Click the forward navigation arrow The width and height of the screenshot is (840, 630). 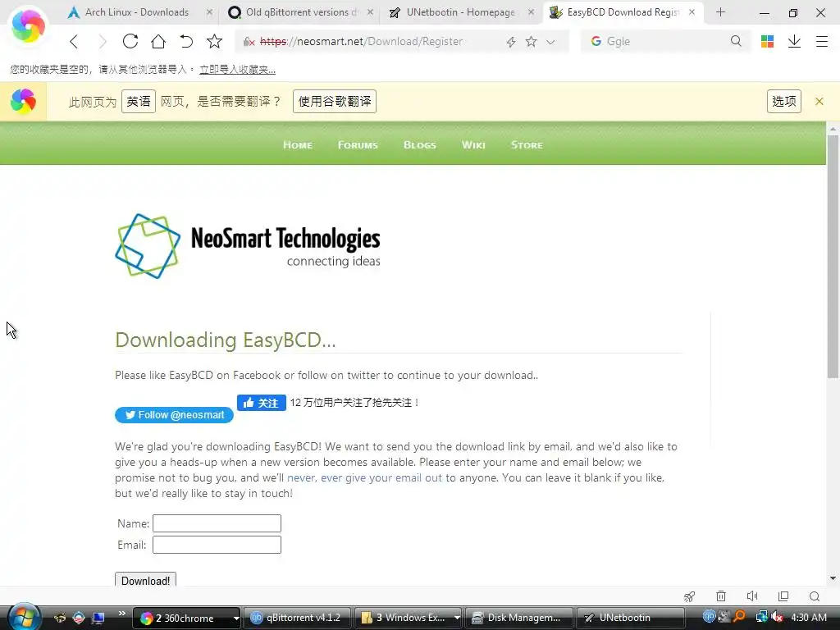pos(103,41)
